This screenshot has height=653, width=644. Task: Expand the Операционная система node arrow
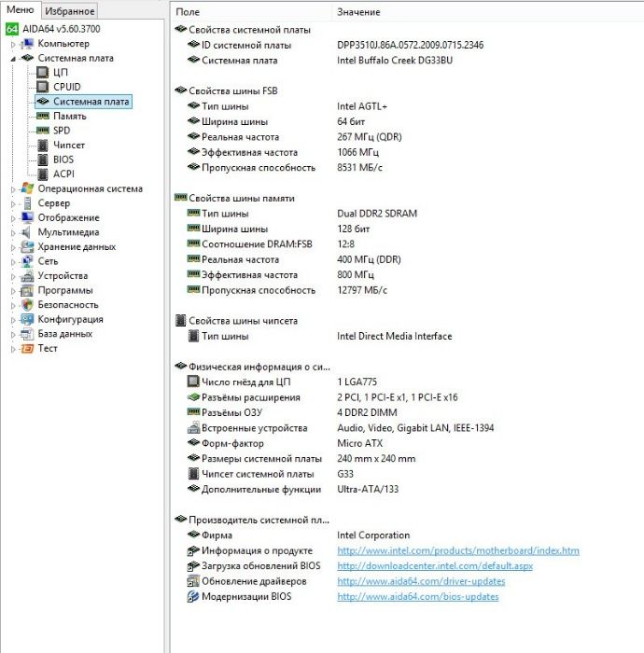[x=13, y=189]
